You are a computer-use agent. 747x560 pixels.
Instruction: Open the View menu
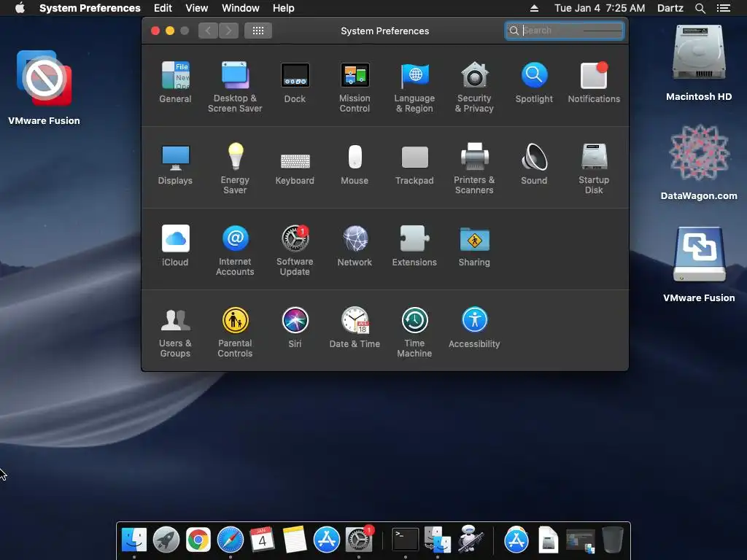click(x=197, y=8)
